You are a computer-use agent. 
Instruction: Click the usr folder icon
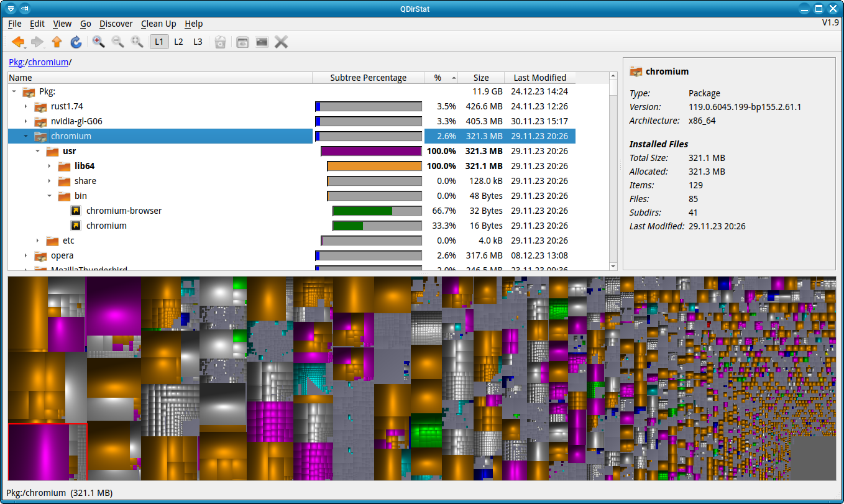pos(52,151)
